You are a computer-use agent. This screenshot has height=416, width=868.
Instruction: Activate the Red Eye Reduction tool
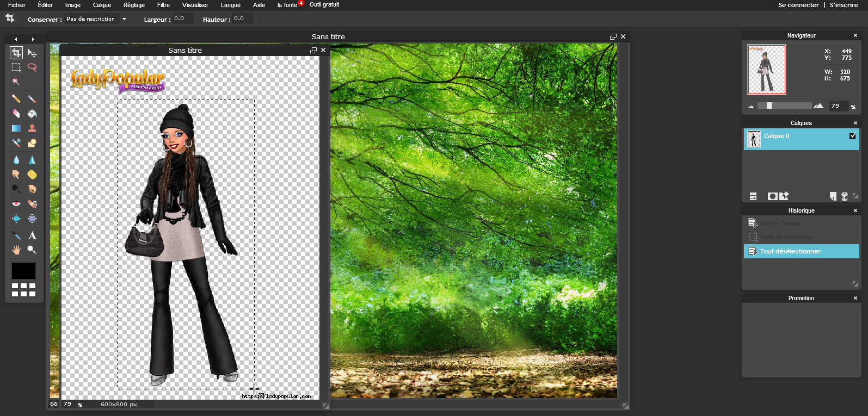point(16,204)
